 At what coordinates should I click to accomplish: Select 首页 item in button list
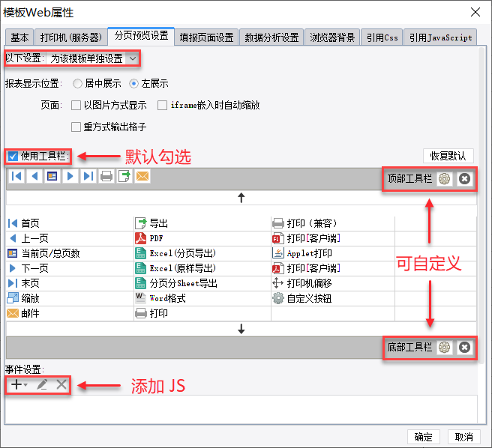pyautogui.click(x=70, y=223)
